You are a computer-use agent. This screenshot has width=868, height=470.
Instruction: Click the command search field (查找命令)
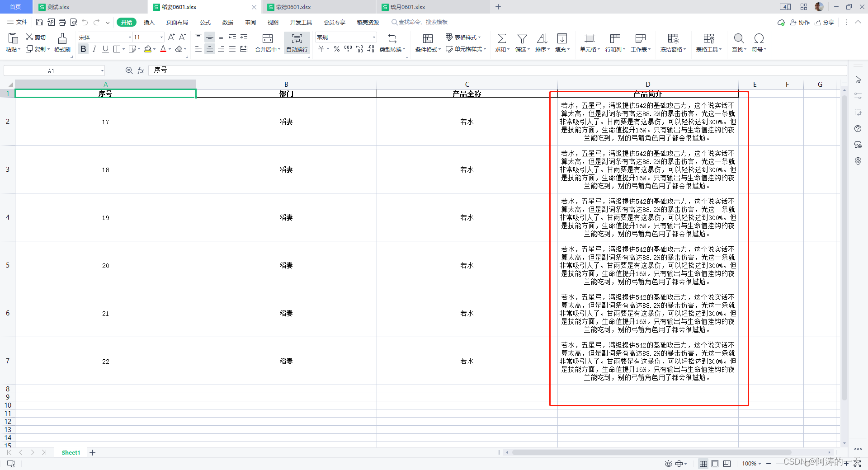point(420,22)
